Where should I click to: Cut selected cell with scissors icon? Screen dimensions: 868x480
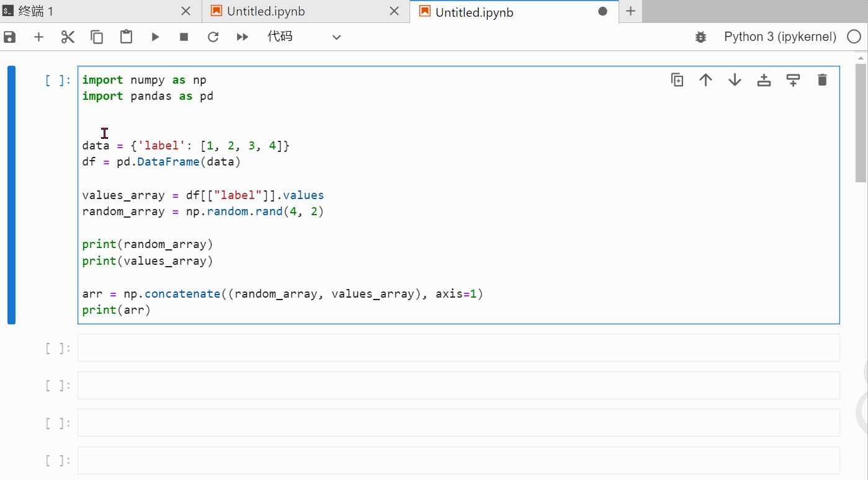click(68, 37)
